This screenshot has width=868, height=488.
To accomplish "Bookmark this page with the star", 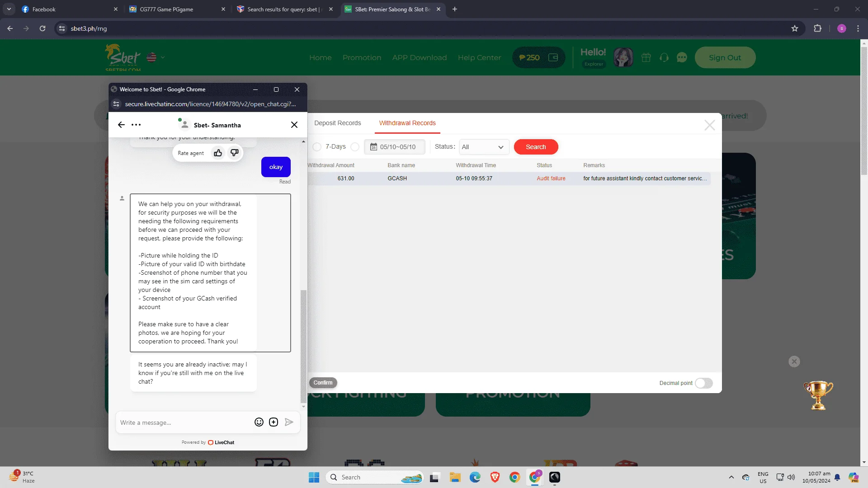I will (795, 28).
